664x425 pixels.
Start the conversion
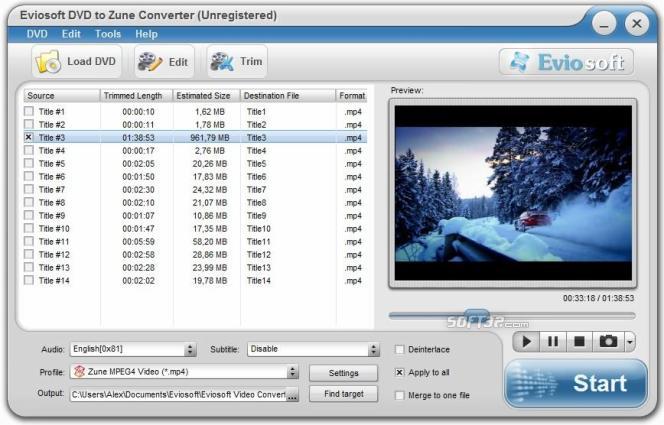575,384
